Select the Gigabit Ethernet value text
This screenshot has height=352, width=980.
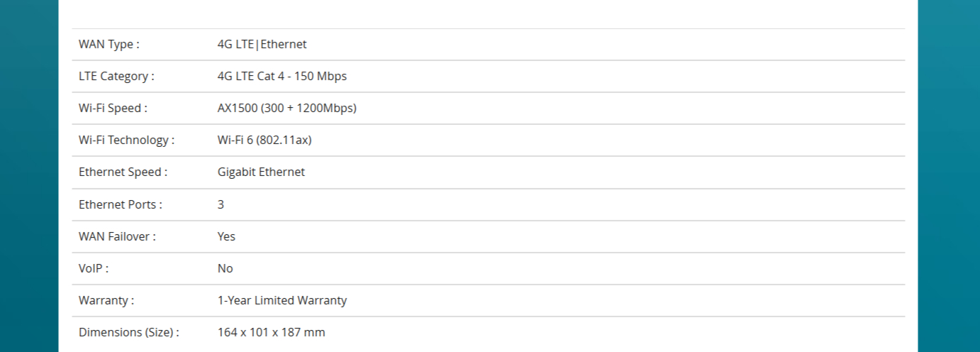pyautogui.click(x=261, y=172)
